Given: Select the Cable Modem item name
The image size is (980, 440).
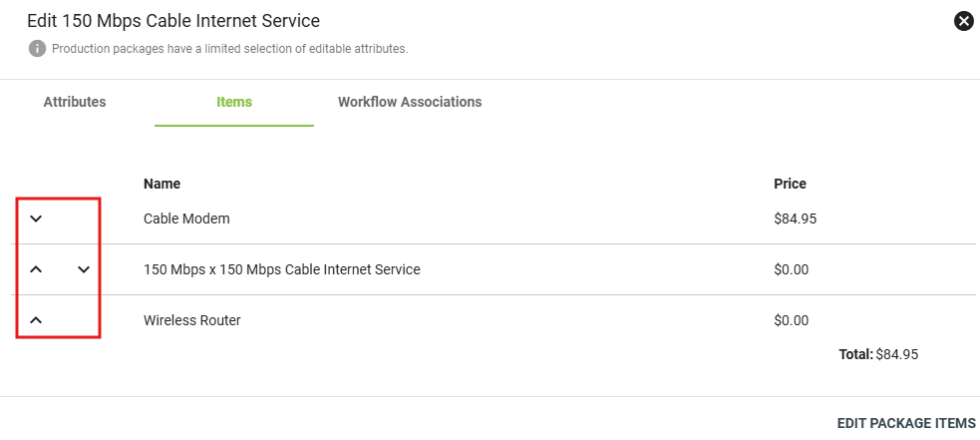Looking at the screenshot, I should (x=186, y=219).
